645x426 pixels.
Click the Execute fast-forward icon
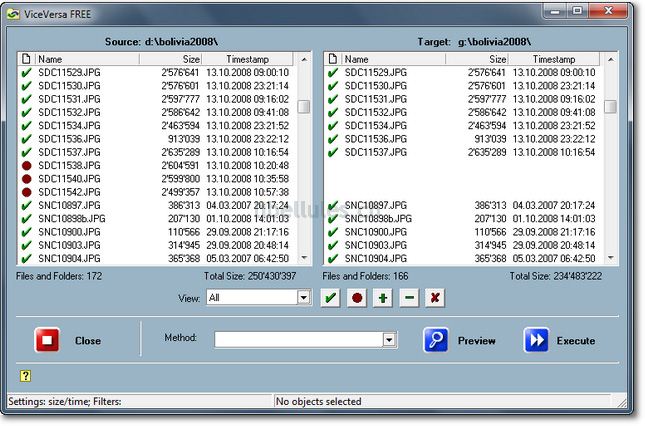(x=536, y=340)
